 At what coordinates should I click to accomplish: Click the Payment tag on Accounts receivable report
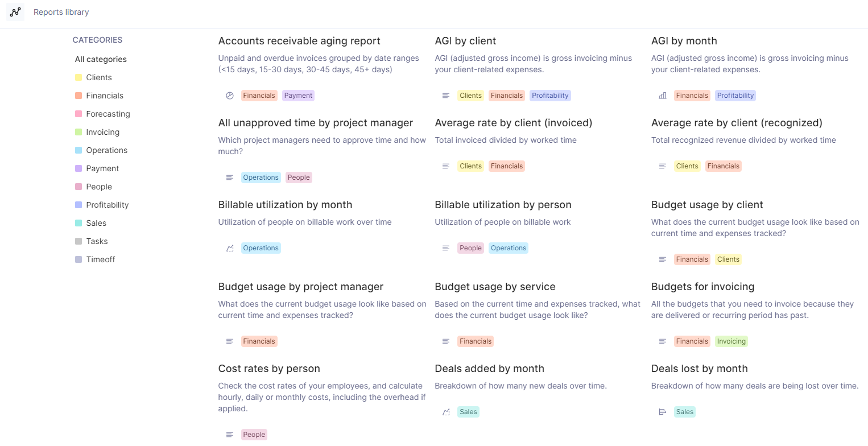point(298,96)
